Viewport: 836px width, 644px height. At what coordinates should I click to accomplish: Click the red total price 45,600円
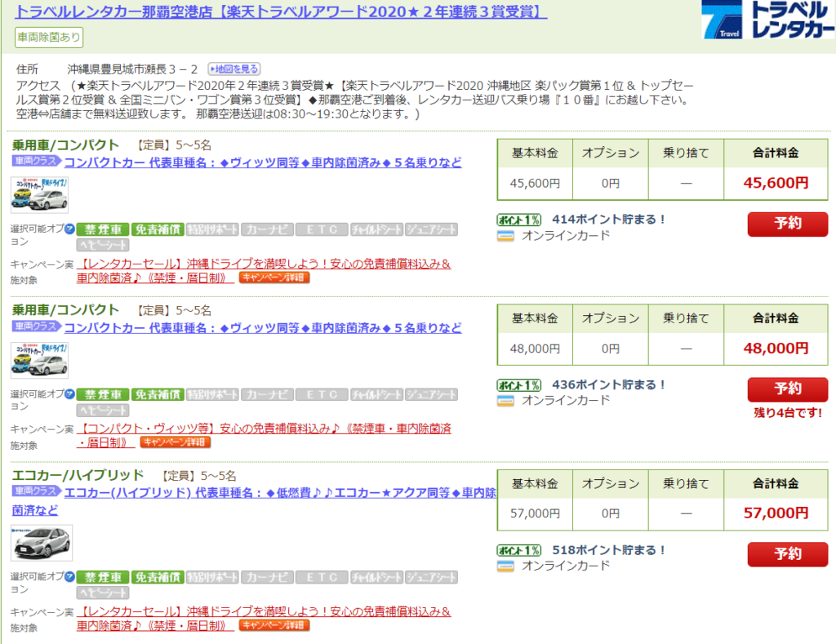pos(776,183)
